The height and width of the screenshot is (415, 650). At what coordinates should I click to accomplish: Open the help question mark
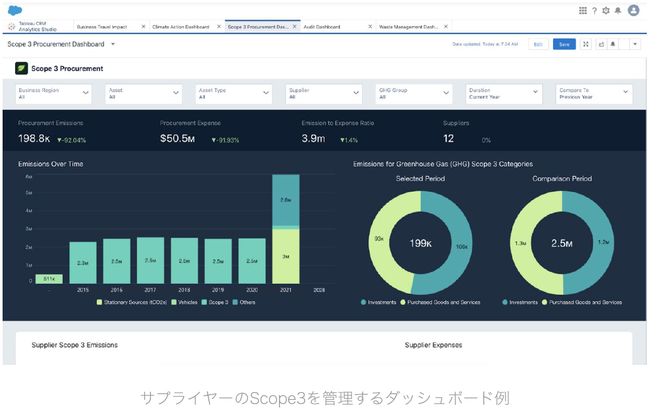(594, 11)
